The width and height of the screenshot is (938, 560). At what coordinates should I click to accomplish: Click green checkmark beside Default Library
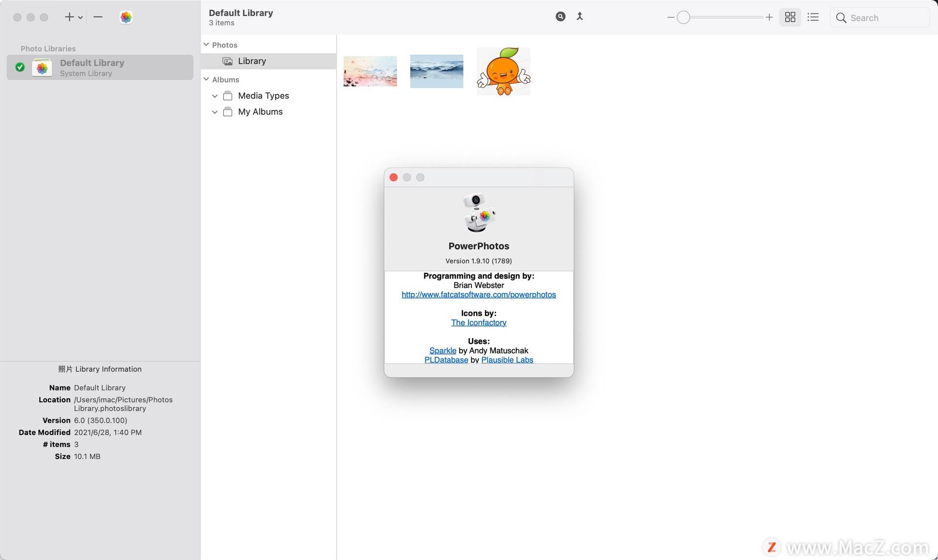20,67
